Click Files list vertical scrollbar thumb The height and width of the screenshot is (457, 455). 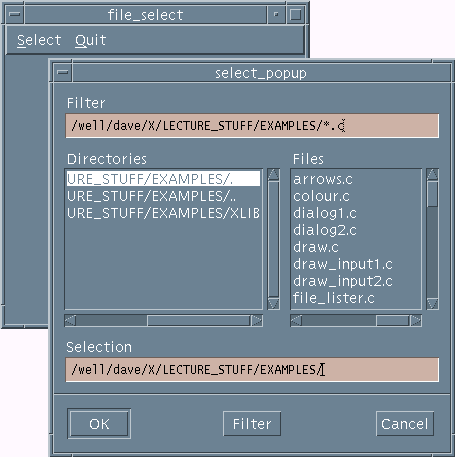[x=432, y=194]
